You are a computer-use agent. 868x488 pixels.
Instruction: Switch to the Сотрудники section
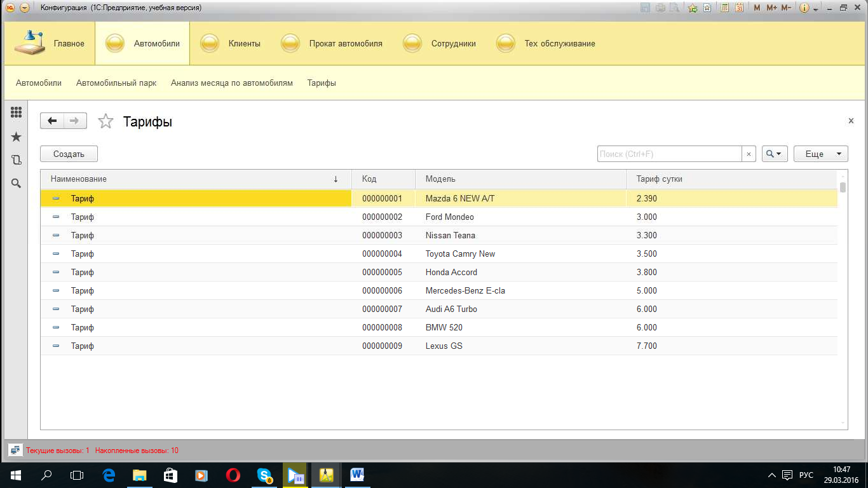coord(439,43)
